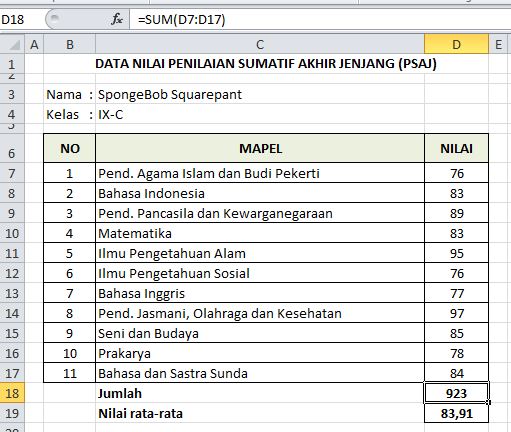This screenshot has height=432, width=511.
Task: Click the MAPEL table header cell
Action: coord(260,148)
